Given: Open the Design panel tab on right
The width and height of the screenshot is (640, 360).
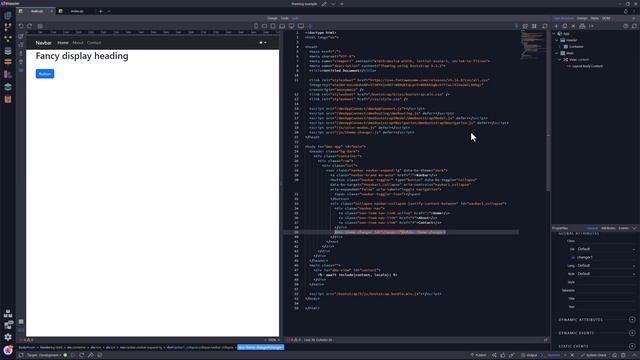Looking at the screenshot, I should 582,18.
